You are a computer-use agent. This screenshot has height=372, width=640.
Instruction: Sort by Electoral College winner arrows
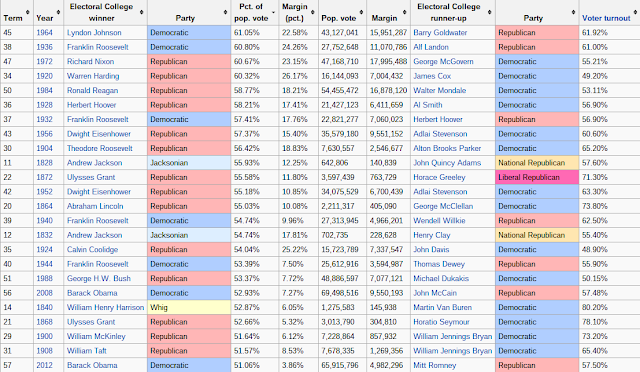tap(141, 12)
